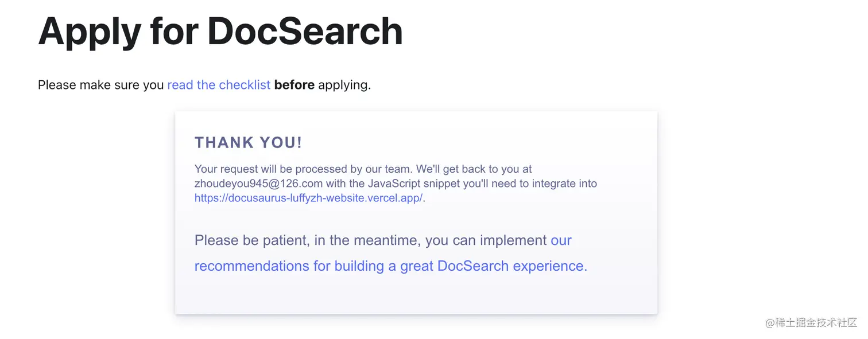
Task: Click the word "Apply" in the main heading
Action: pyautogui.click(x=90, y=31)
